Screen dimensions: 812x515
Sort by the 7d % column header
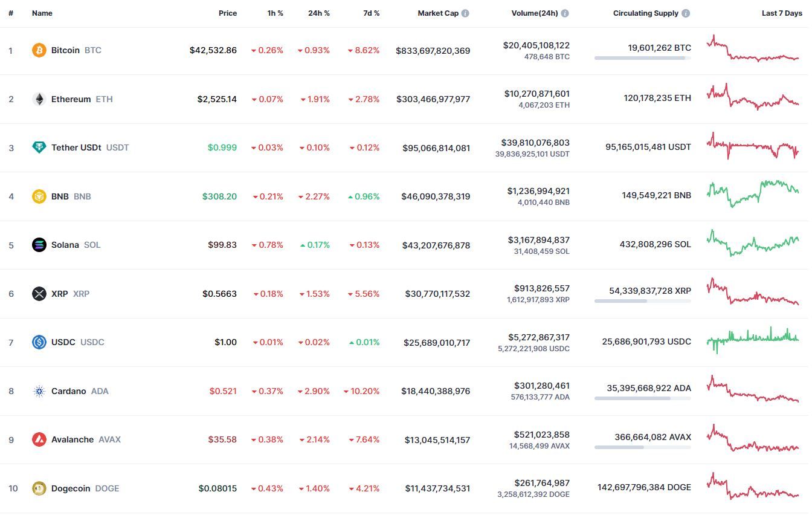(372, 13)
